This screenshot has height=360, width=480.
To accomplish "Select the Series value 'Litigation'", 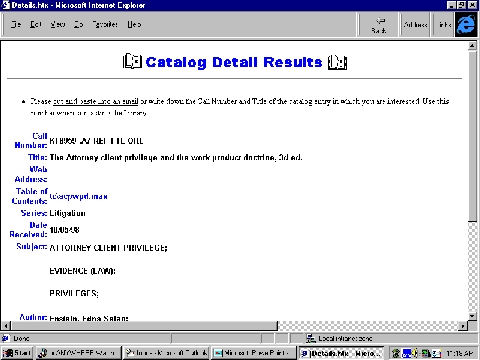I will (x=67, y=213).
